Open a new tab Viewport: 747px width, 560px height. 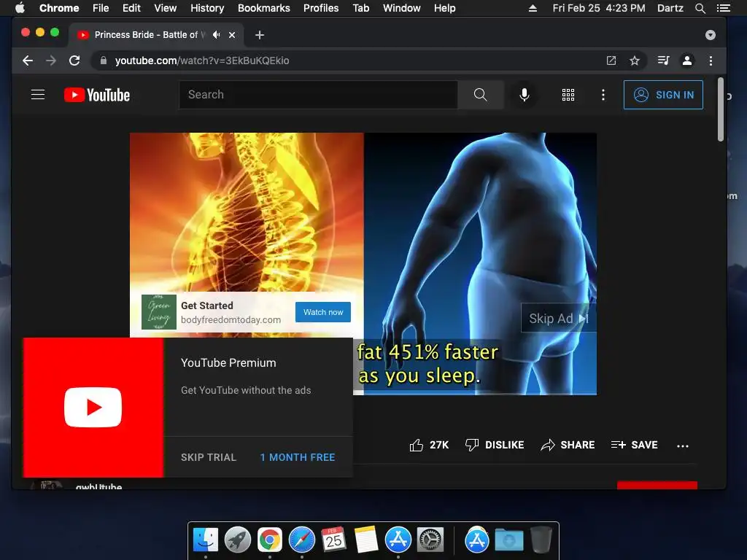[260, 35]
